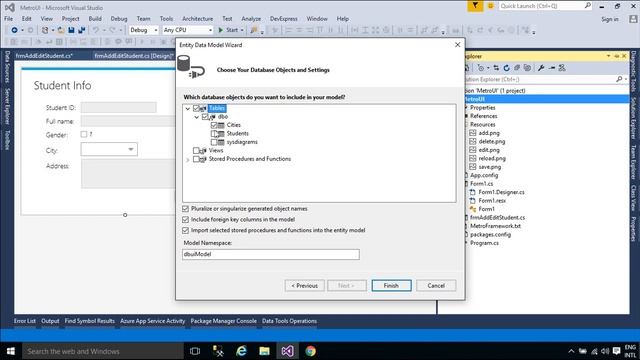This screenshot has height=360, width=640.
Task: Select the Program.cs file in Solution Explorer
Action: point(484,243)
